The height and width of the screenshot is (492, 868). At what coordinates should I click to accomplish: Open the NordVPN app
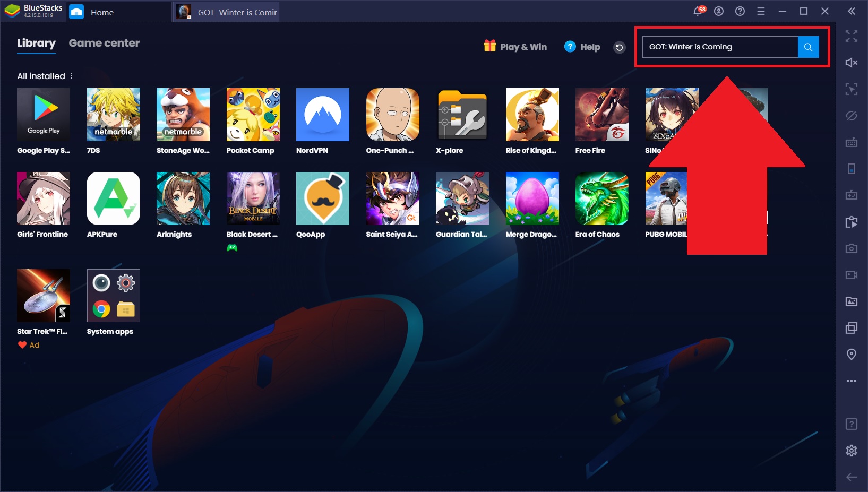(323, 115)
